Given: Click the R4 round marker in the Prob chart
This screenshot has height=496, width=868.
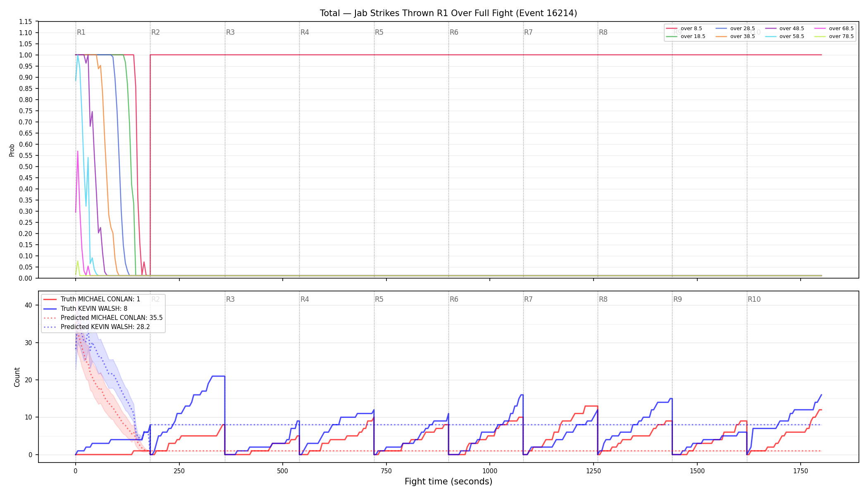Looking at the screenshot, I should click(x=305, y=32).
